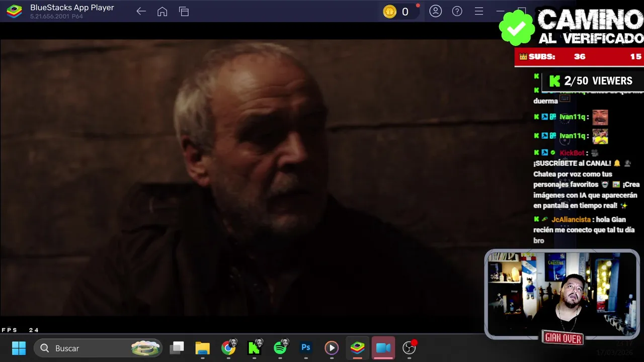
Task: Open Spotify from the taskbar
Action: point(280,347)
